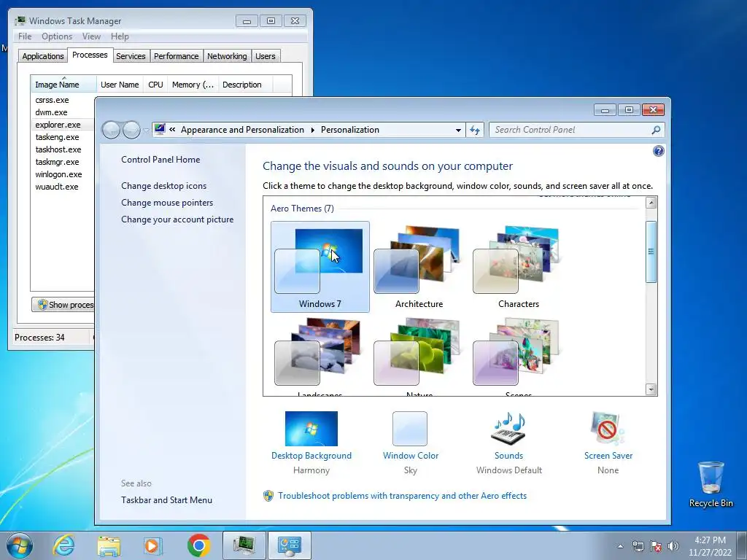Image resolution: width=747 pixels, height=560 pixels.
Task: Launch Internet Explorer from taskbar
Action: pos(64,545)
